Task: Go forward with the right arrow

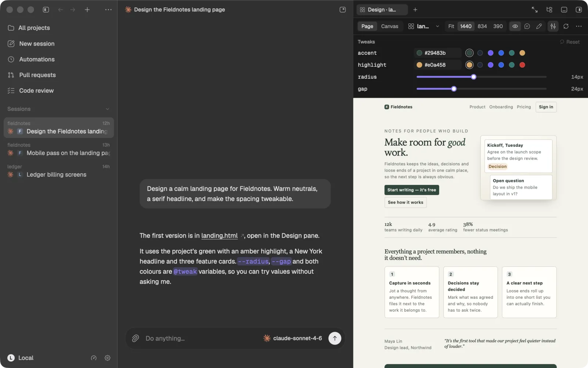Action: click(x=73, y=10)
